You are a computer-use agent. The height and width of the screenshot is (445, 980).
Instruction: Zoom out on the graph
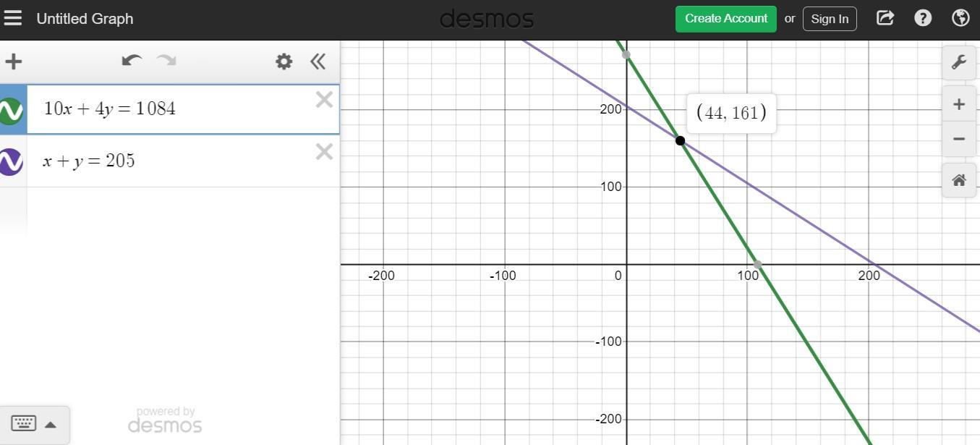coord(959,139)
